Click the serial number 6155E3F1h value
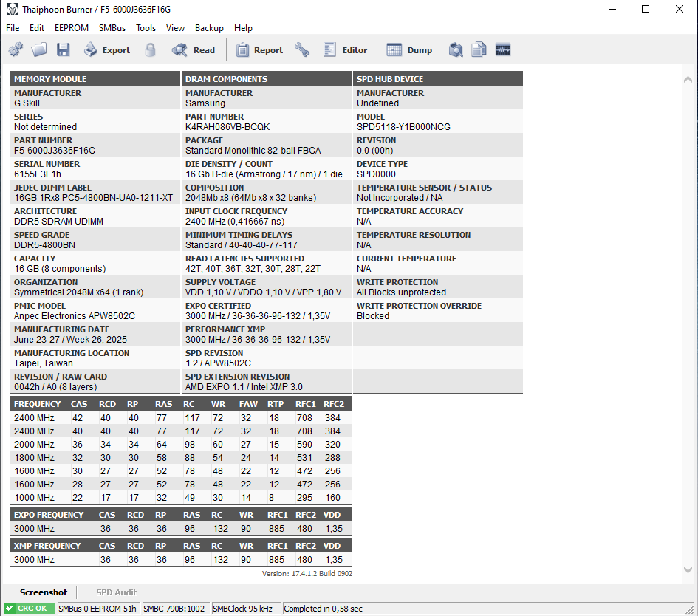This screenshot has height=616, width=698. coord(38,174)
